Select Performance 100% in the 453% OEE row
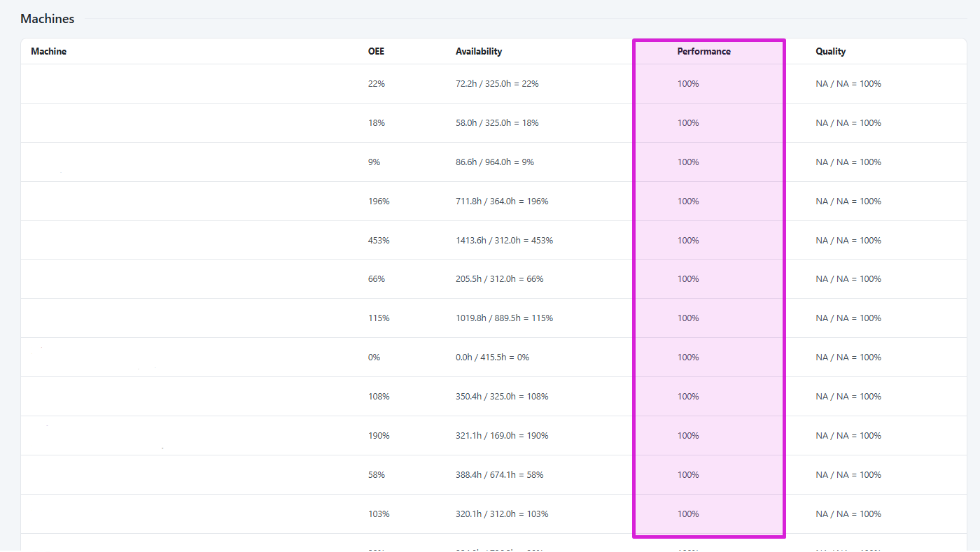This screenshot has width=980, height=552. 688,240
